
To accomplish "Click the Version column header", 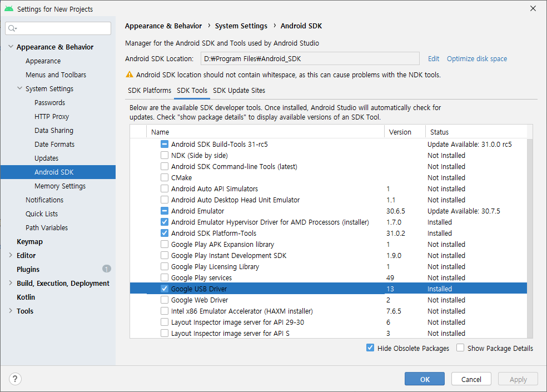I will pos(405,132).
